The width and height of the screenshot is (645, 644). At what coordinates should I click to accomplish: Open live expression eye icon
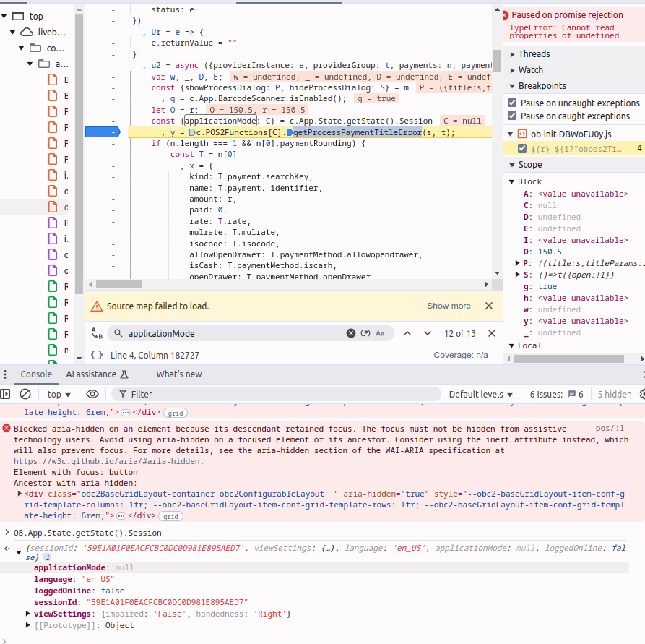tap(92, 394)
